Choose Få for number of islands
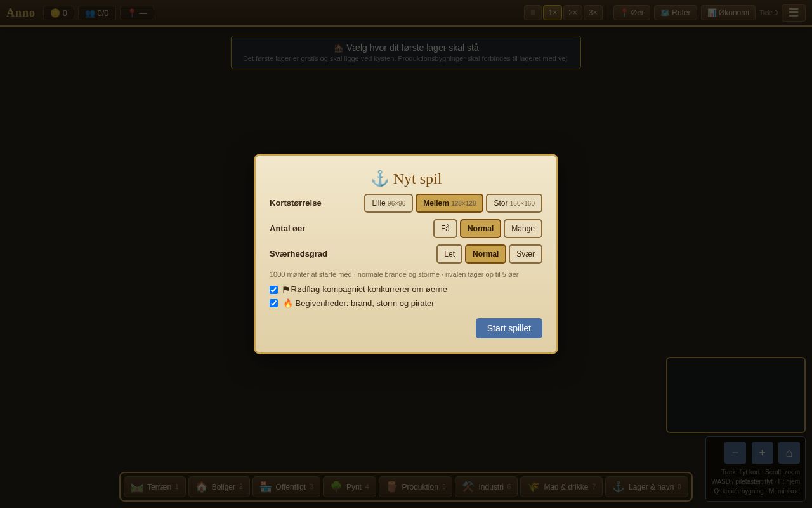 point(445,229)
